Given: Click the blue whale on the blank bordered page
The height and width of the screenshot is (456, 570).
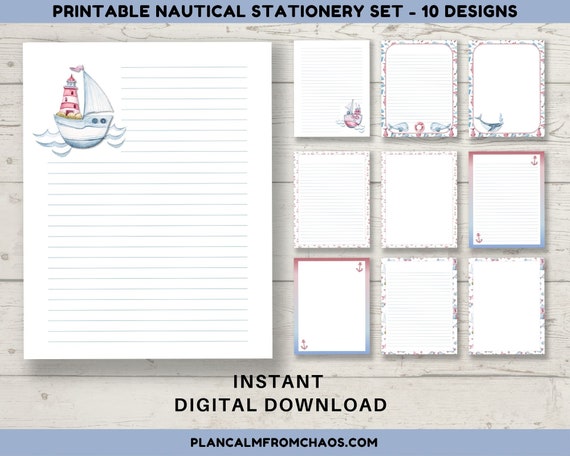Looking at the screenshot, I should [x=489, y=123].
